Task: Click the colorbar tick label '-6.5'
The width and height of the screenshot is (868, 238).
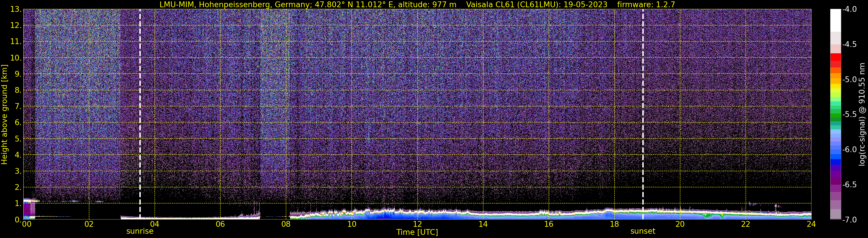Action: (850, 185)
